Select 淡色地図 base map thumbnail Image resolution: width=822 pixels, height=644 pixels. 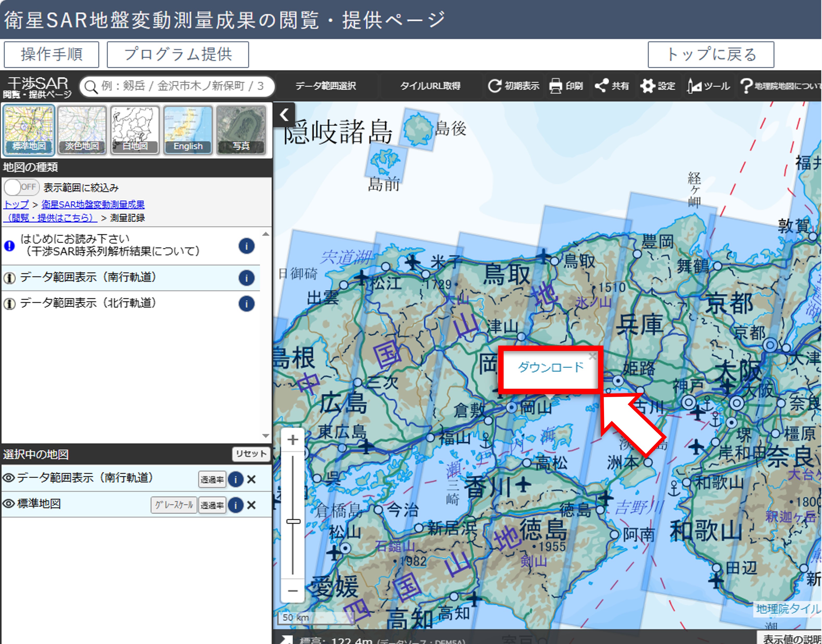point(82,130)
